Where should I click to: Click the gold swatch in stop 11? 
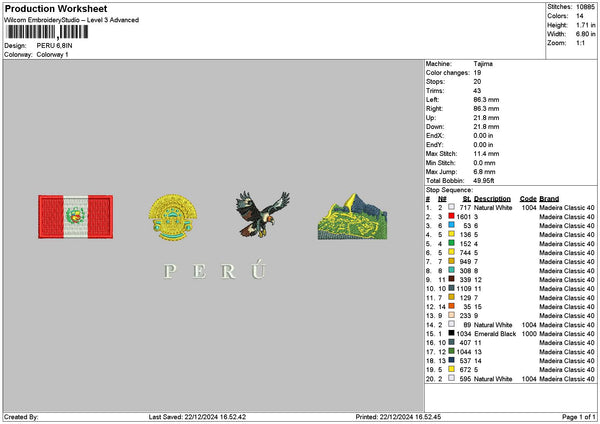[452, 297]
